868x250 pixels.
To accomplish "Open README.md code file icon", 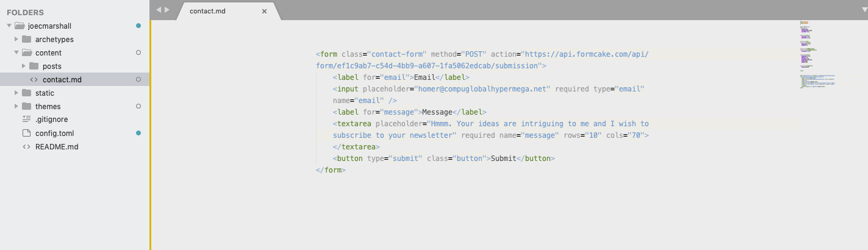I will click(x=26, y=147).
